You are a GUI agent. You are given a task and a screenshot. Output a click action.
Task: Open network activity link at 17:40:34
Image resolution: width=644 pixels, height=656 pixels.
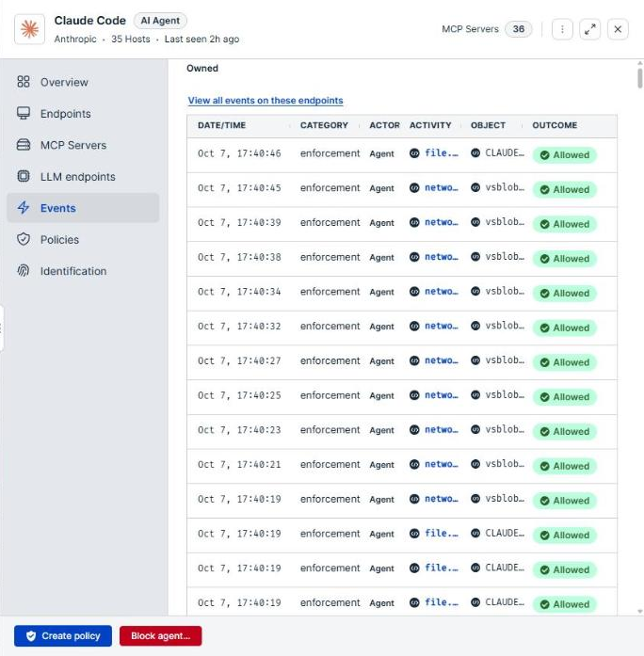[441, 292]
